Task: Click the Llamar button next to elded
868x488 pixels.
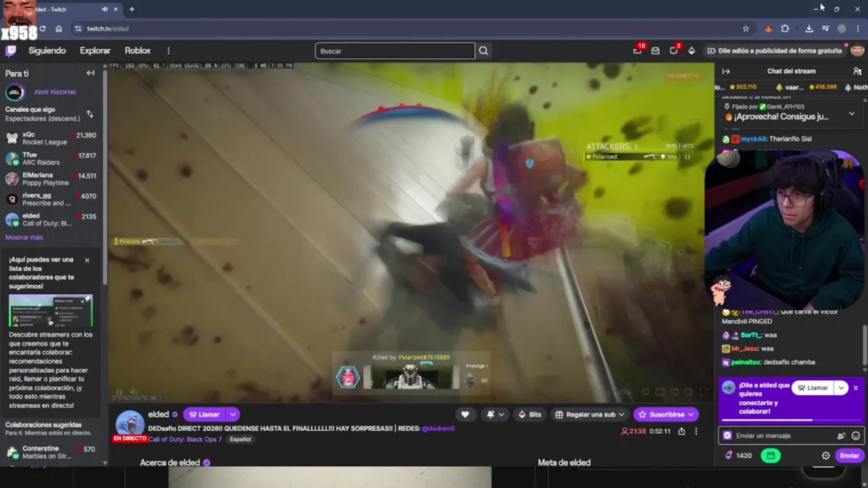Action: tap(204, 414)
